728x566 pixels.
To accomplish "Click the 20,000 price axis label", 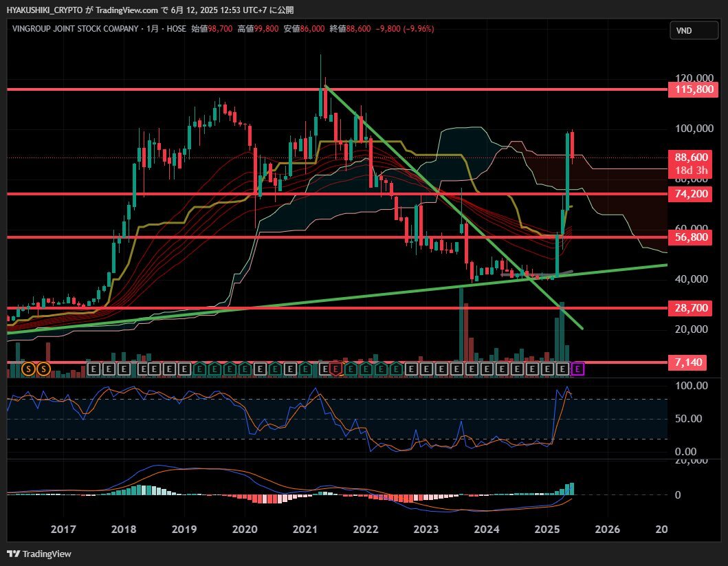I will tap(692, 329).
